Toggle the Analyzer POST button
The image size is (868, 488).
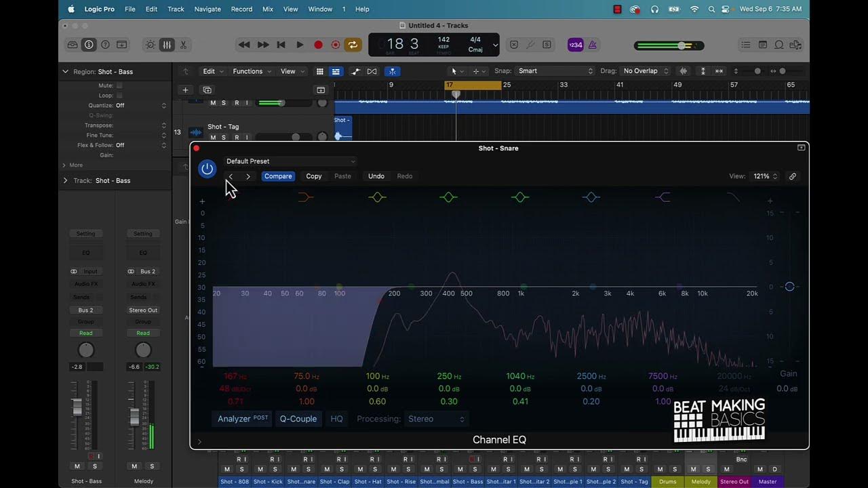243,419
